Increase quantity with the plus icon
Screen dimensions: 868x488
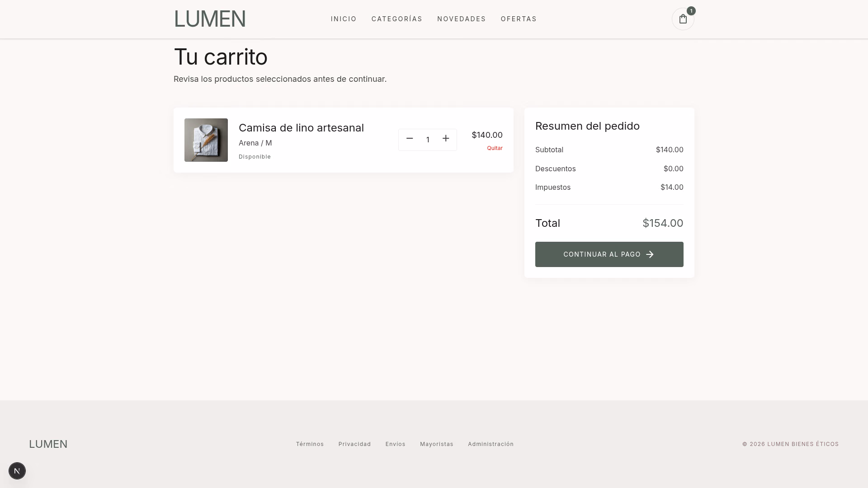(446, 139)
